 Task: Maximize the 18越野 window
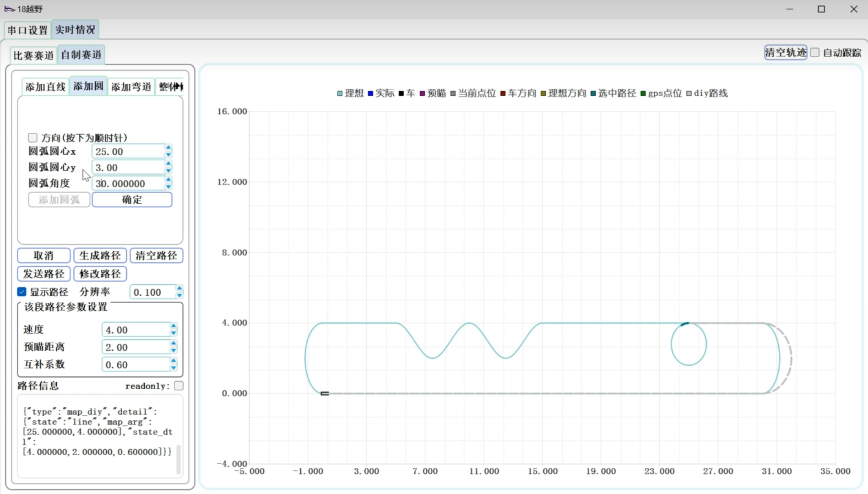pyautogui.click(x=821, y=9)
